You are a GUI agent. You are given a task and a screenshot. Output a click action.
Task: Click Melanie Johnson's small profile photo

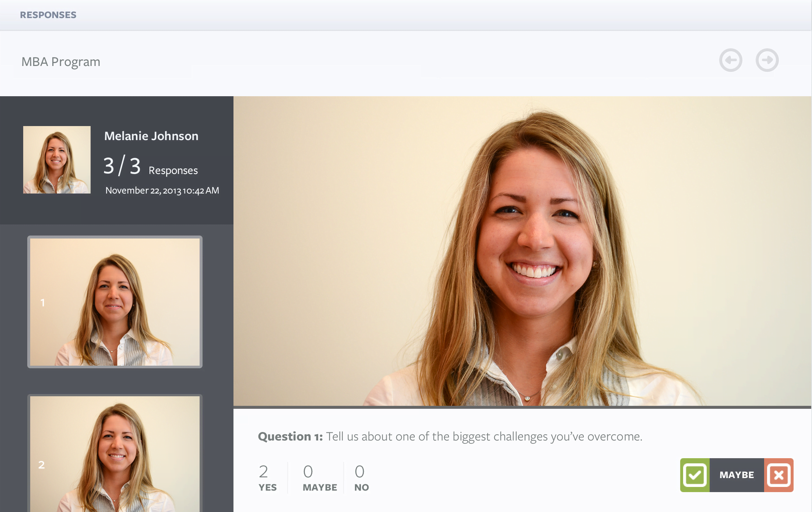click(x=57, y=160)
